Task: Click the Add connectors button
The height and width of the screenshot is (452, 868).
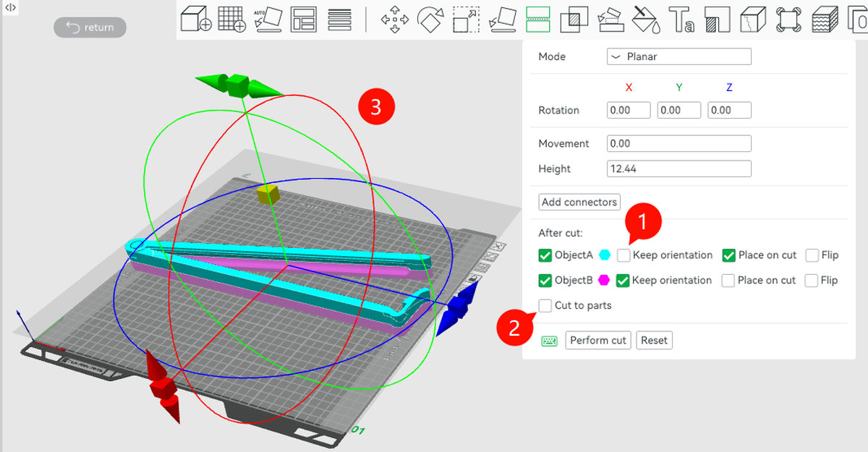Action: (579, 202)
